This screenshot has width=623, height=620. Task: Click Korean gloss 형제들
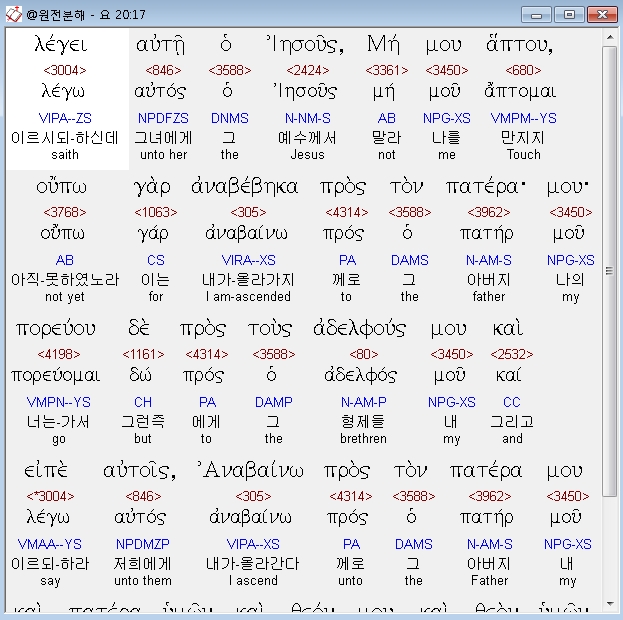pos(363,422)
